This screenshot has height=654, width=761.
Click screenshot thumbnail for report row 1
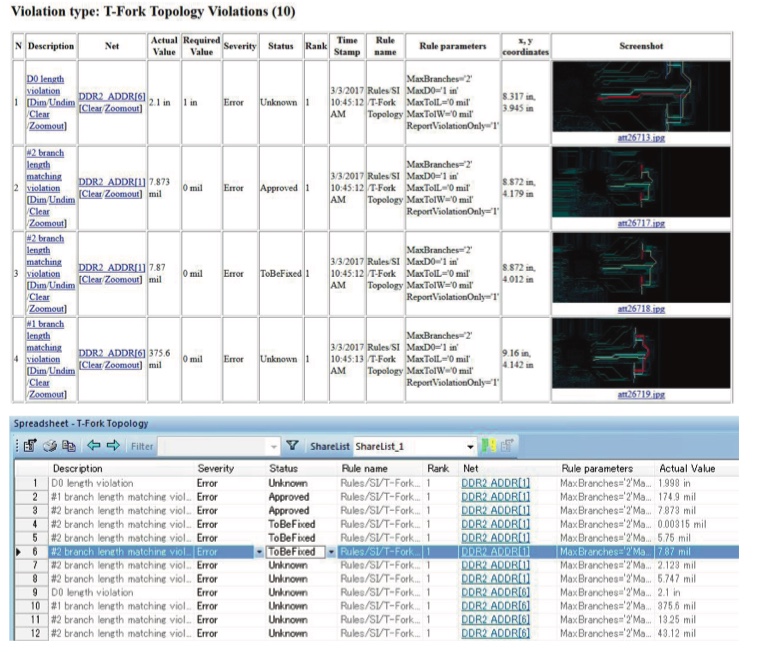pos(641,97)
